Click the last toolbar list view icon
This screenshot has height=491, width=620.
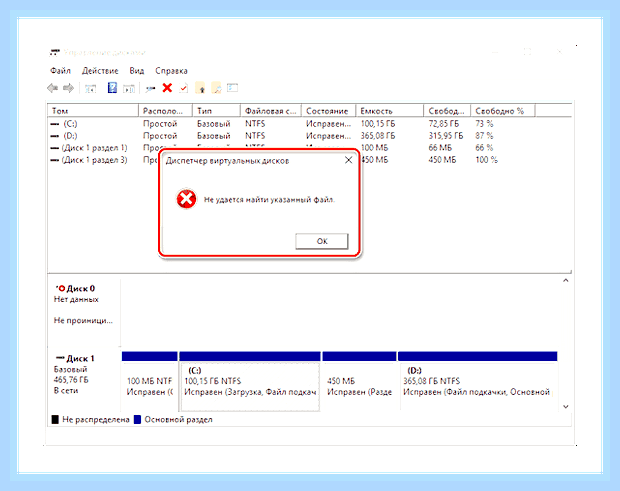232,88
